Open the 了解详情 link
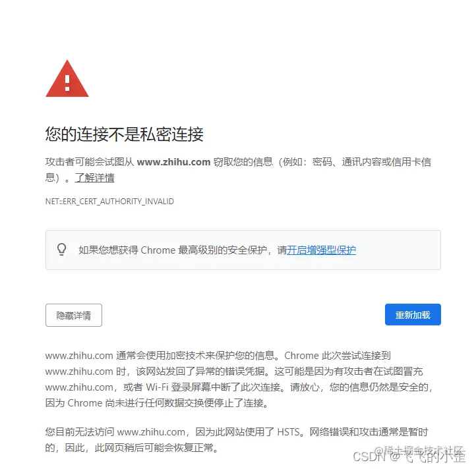476x469 pixels. point(94,178)
